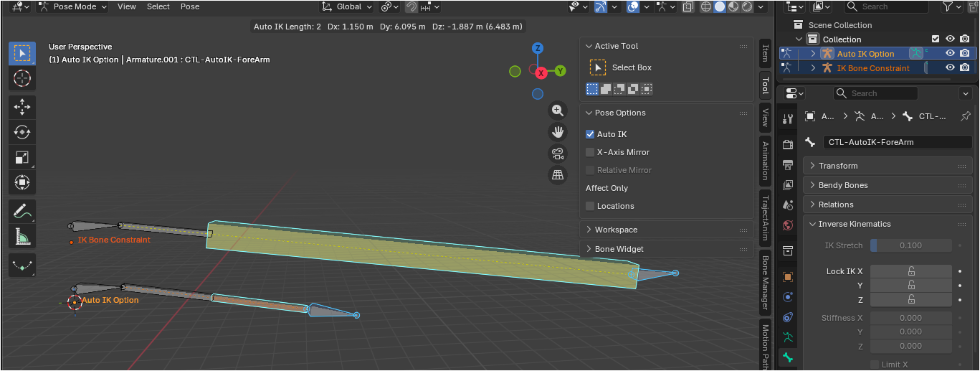980x371 pixels.
Task: Click the bone name field CTL-AutoIK-ForeArm
Action: (x=898, y=142)
